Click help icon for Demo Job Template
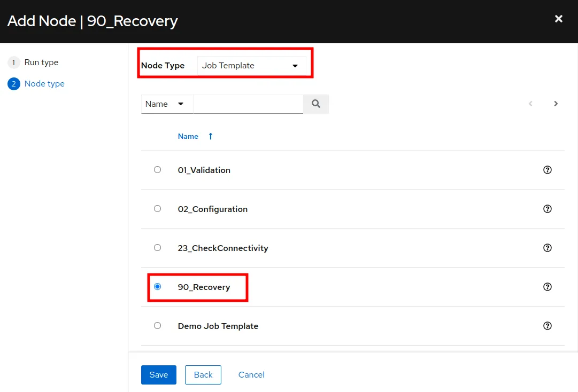This screenshot has height=392, width=578. click(547, 326)
